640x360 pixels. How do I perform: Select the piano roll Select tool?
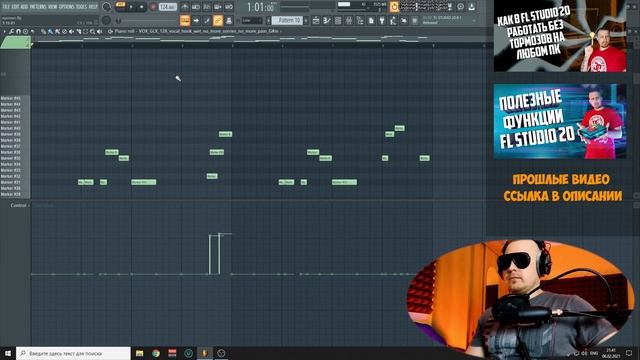(85, 31)
